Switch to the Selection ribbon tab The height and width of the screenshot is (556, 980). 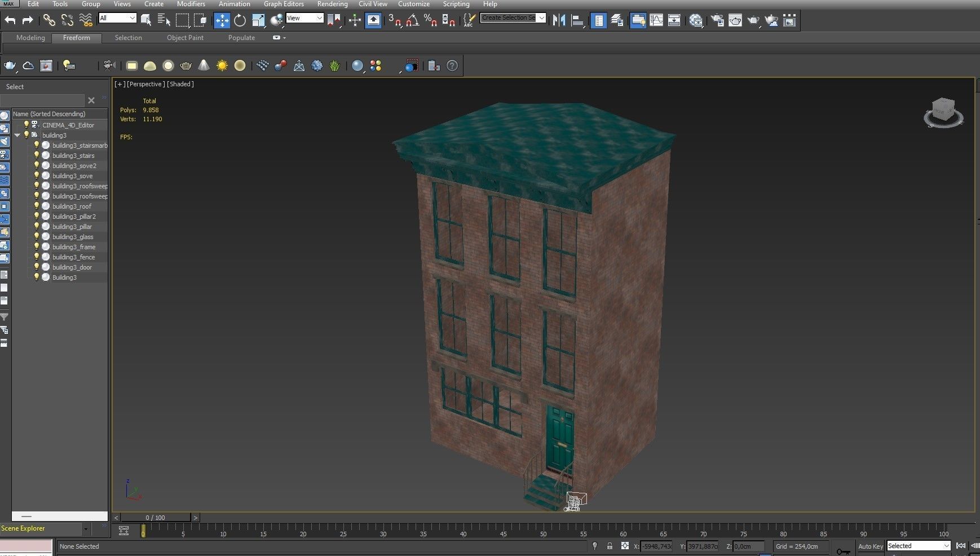point(128,38)
